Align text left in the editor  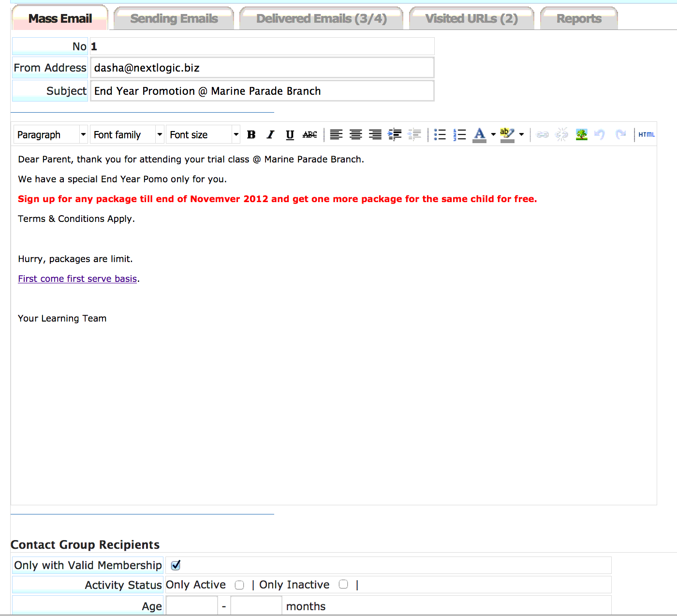click(x=336, y=135)
